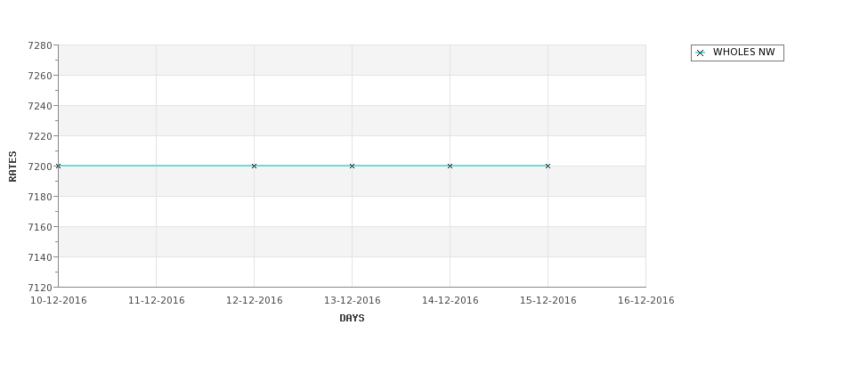Click the RATES axis title

point(12,167)
